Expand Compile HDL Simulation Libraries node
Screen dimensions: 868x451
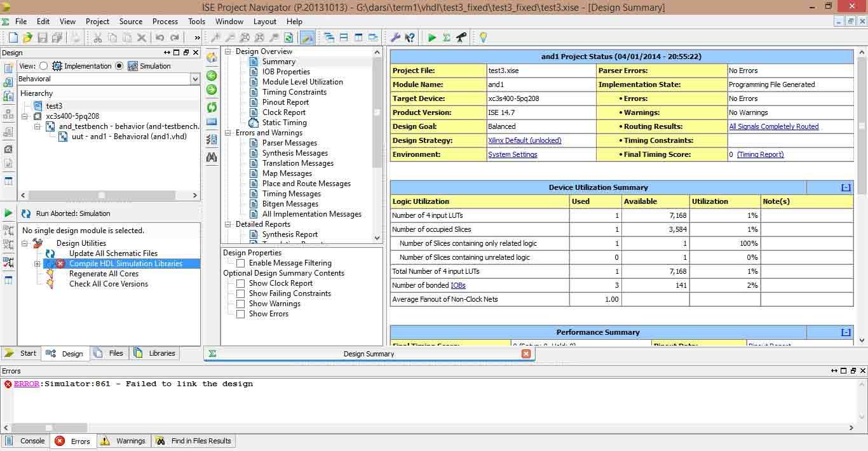click(37, 264)
